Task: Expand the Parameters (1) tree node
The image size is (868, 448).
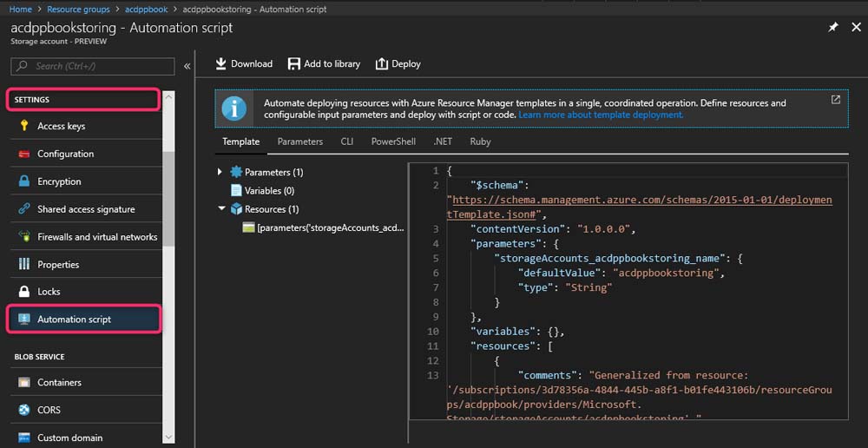Action: click(x=220, y=172)
